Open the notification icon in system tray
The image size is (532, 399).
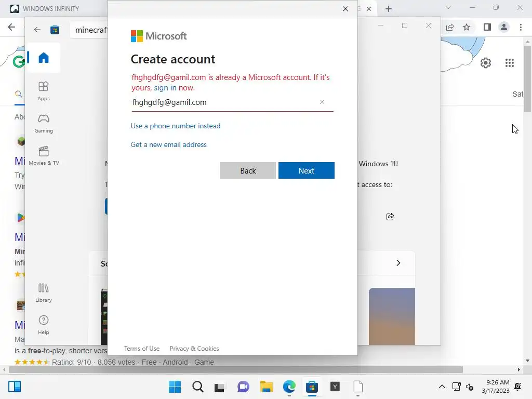518,387
